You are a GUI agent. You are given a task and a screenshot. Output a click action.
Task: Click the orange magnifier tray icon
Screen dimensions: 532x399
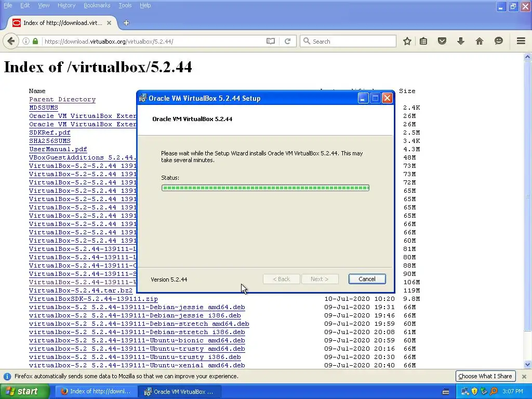494,392
